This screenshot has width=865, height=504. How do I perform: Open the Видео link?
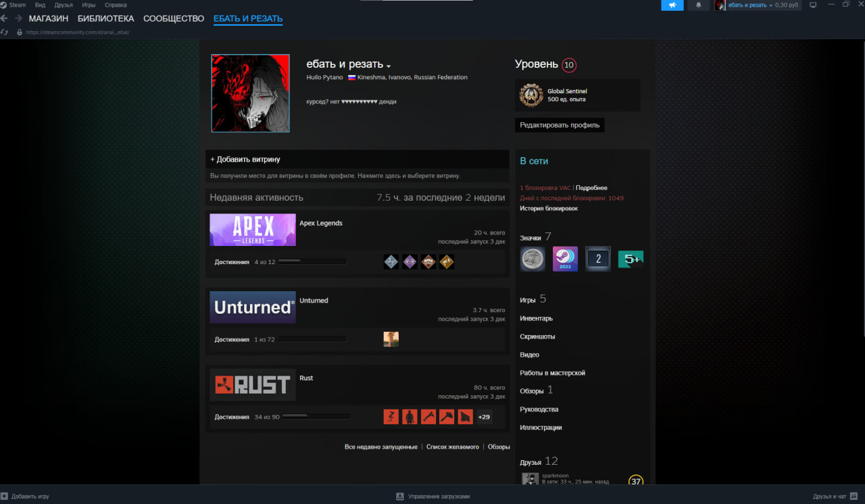click(529, 355)
